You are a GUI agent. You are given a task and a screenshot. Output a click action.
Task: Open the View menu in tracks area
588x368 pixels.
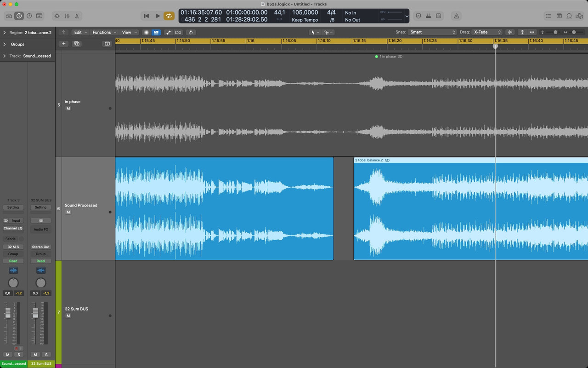tap(129, 32)
